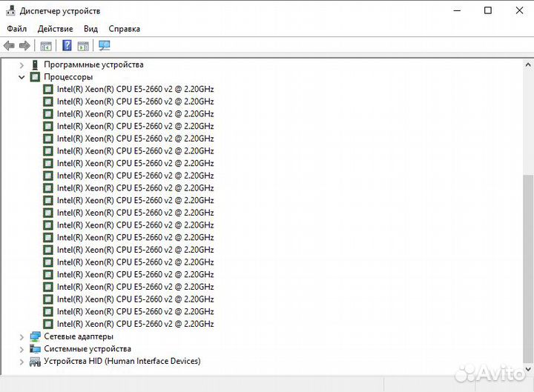
Task: Click the Устройства HID category icon
Action: tap(35, 362)
